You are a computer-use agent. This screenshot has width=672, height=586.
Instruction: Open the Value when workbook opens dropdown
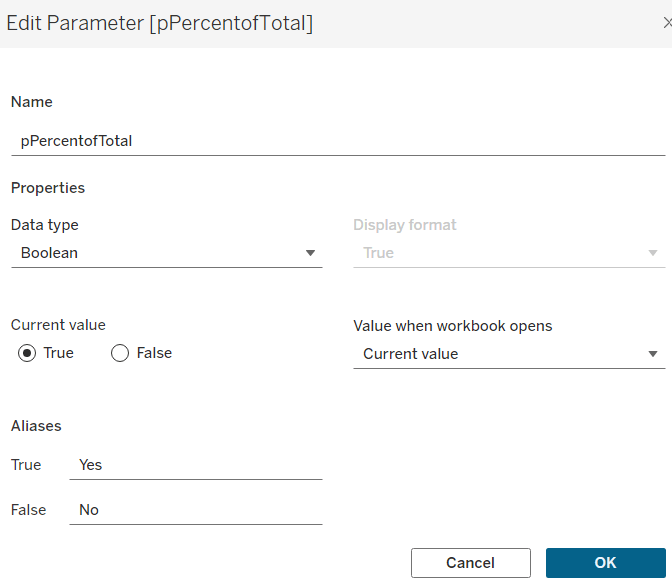(x=508, y=354)
